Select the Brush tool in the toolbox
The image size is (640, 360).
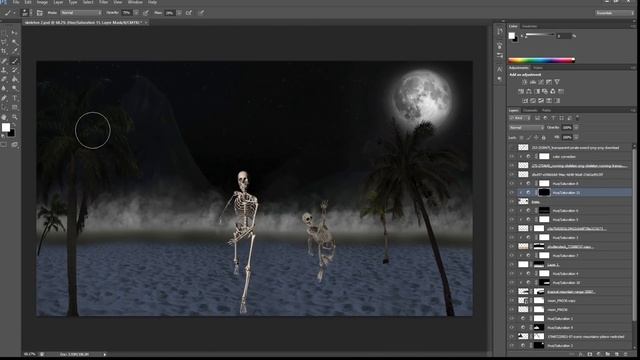point(15,61)
